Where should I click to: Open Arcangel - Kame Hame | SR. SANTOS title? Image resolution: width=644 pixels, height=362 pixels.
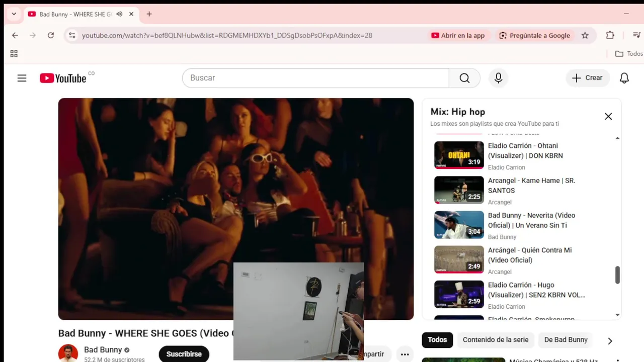[531, 186]
